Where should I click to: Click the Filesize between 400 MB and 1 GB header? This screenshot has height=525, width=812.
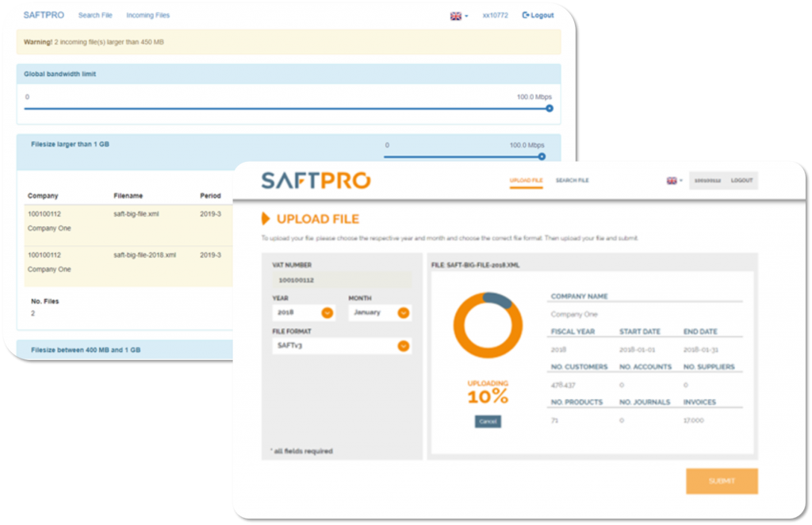pos(86,350)
